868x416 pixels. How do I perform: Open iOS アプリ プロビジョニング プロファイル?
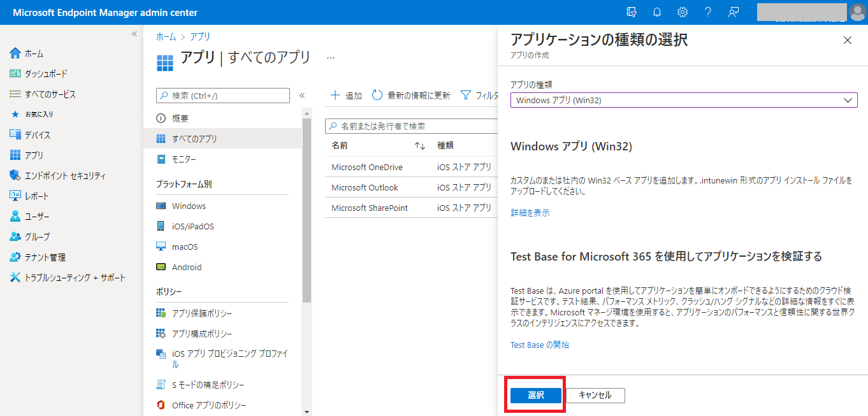(222, 359)
